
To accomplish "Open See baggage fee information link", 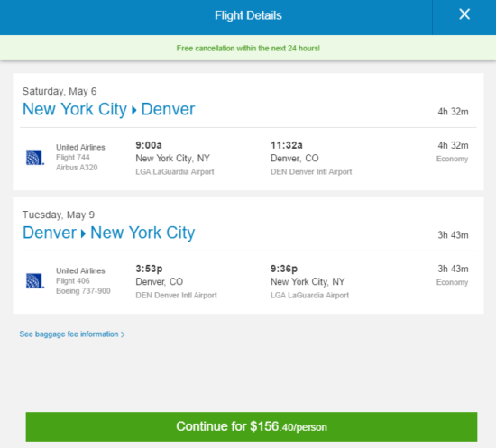I will click(x=69, y=334).
